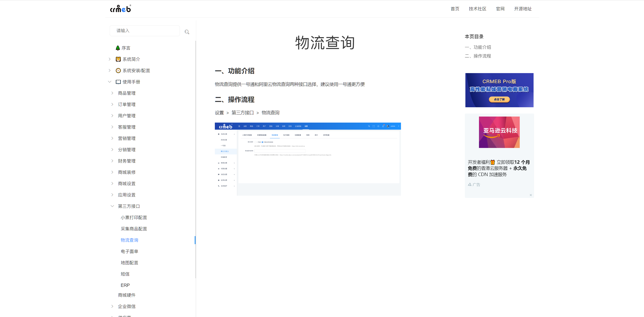This screenshot has width=644, height=317.
Task: Expand the 商品管理 chevron
Action: pos(112,93)
